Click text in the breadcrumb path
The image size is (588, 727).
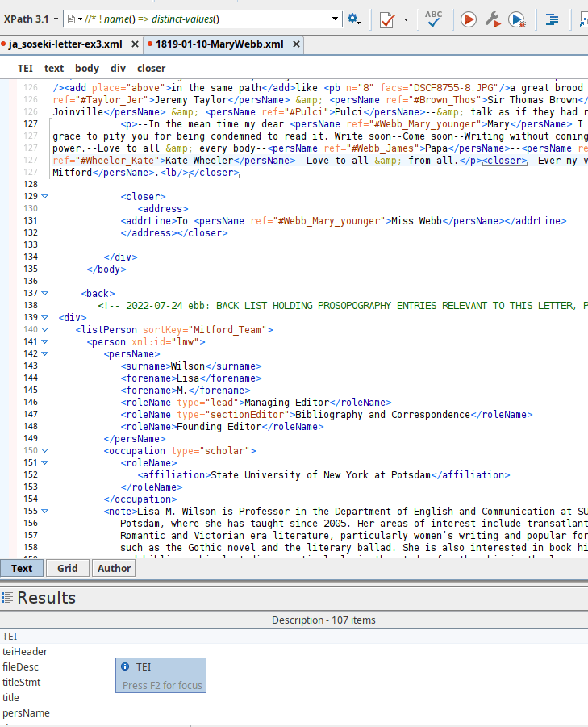pos(54,68)
